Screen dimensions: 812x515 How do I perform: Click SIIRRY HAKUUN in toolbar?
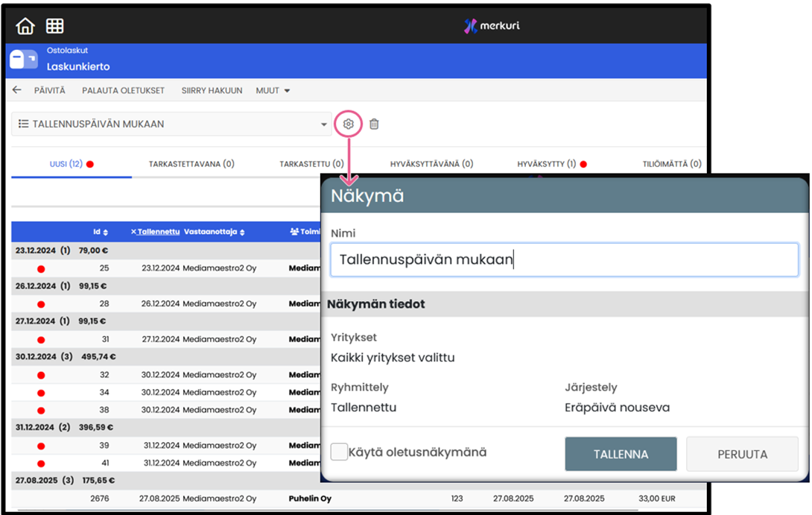[x=212, y=90]
